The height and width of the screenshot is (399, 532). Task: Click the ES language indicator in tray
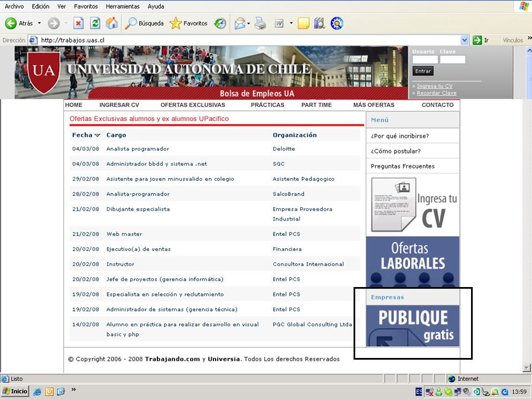tap(419, 392)
